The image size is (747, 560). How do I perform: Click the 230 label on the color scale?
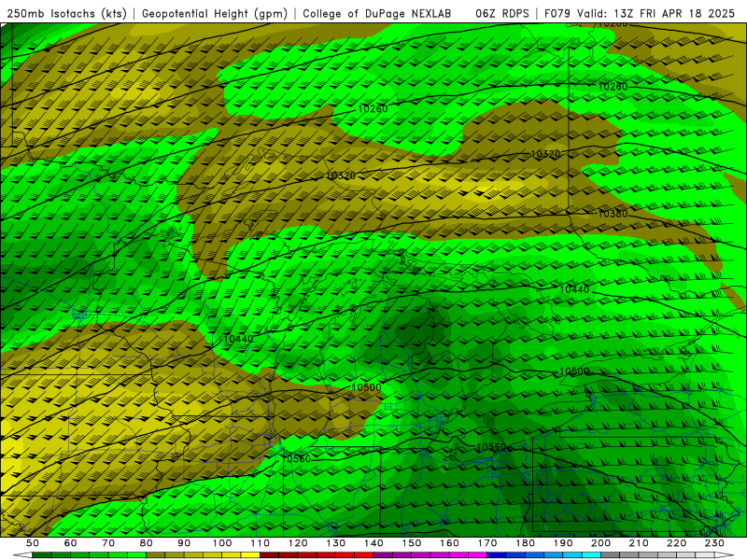pos(714,543)
